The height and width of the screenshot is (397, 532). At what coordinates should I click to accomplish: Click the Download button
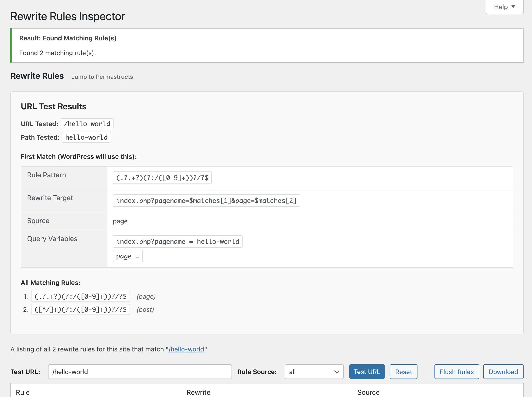click(x=503, y=372)
